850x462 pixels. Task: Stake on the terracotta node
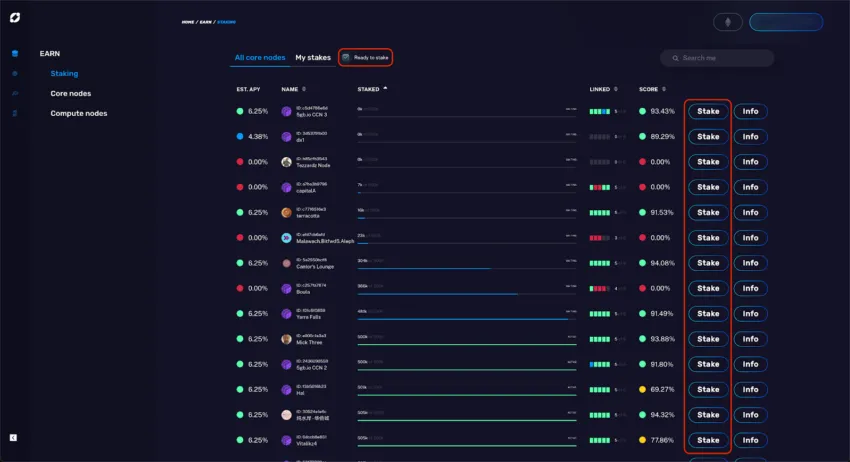708,213
